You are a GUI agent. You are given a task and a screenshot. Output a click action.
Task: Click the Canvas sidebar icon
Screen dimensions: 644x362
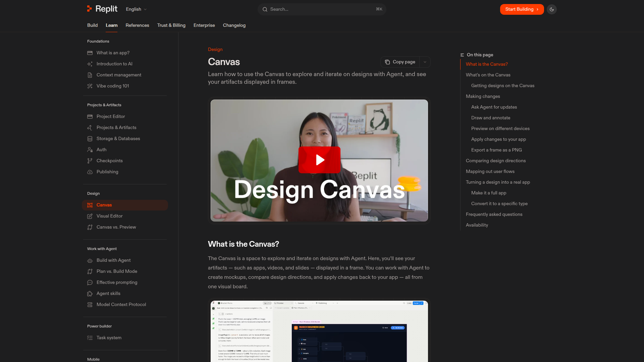[x=90, y=205]
